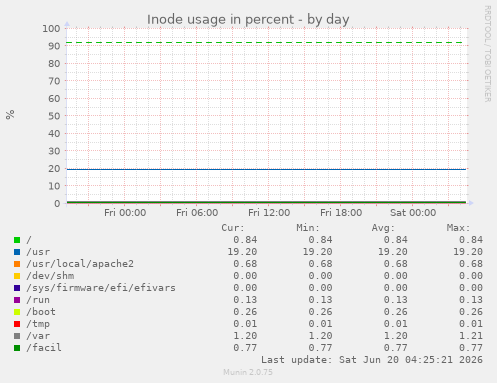Click the Max value 0.84 for /
Image resolution: width=497 pixels, height=383 pixels.
click(471, 240)
